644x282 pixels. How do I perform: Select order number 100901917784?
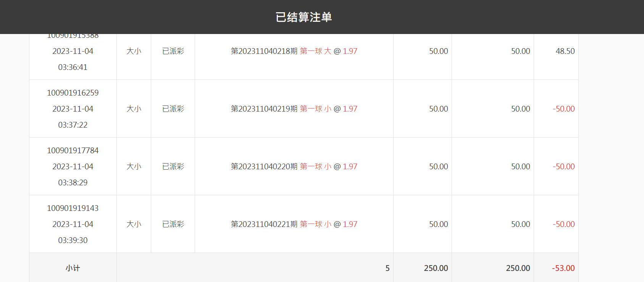[x=73, y=151]
